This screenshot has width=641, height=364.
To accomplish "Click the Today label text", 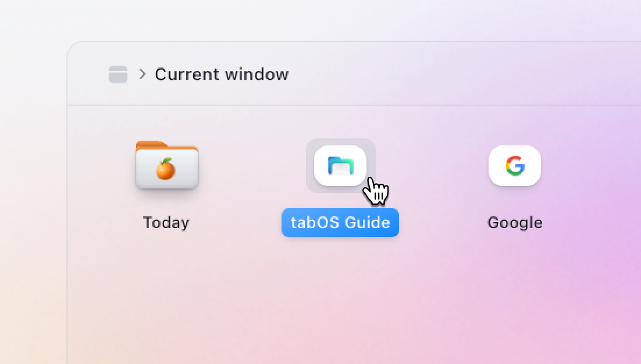I will coord(166,223).
